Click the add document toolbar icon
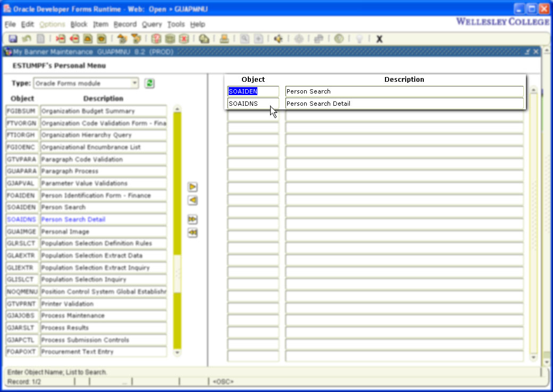Viewport: 553px width, 392px height. coord(258,39)
